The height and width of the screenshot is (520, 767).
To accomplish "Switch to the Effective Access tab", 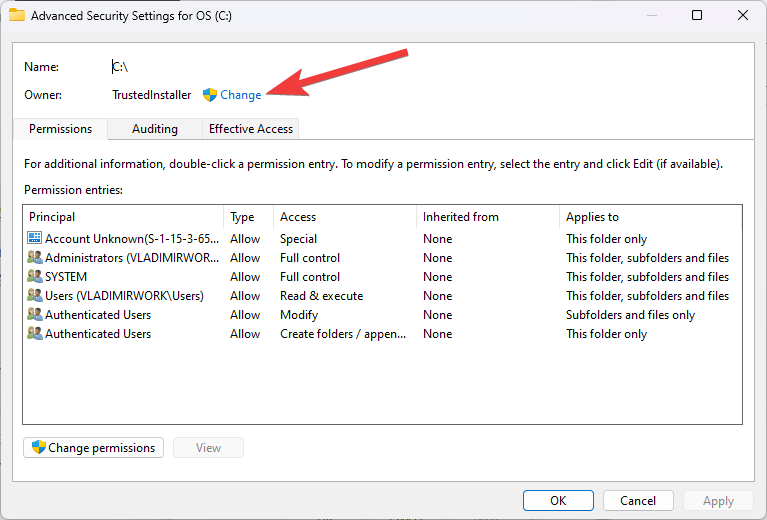I will 251,129.
